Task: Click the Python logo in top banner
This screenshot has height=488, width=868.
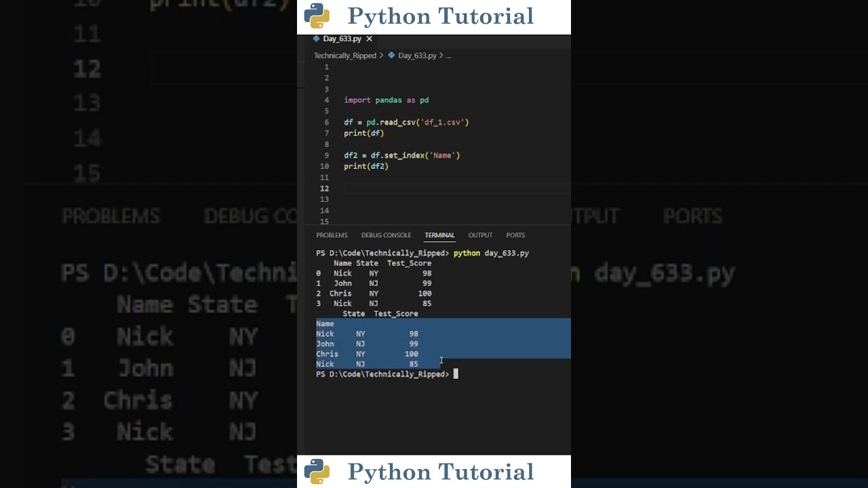Action: (317, 16)
